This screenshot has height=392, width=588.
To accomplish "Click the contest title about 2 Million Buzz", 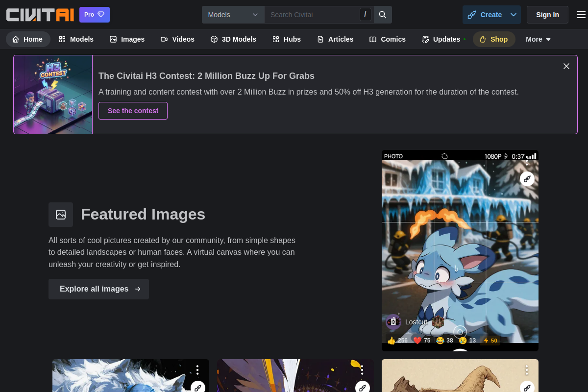I will point(206,76).
